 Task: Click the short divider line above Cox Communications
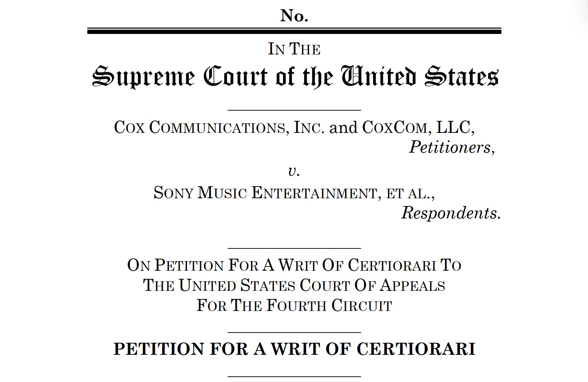tap(294, 111)
